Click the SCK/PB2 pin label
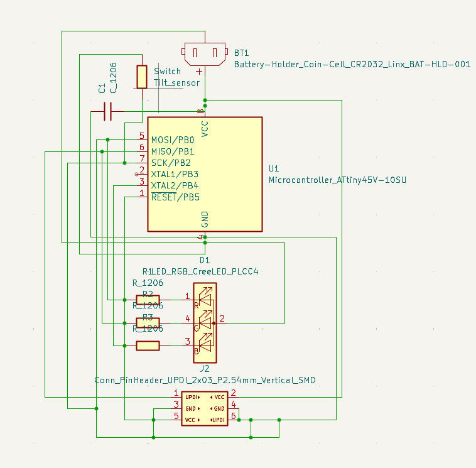This screenshot has width=476, height=468. tap(171, 163)
